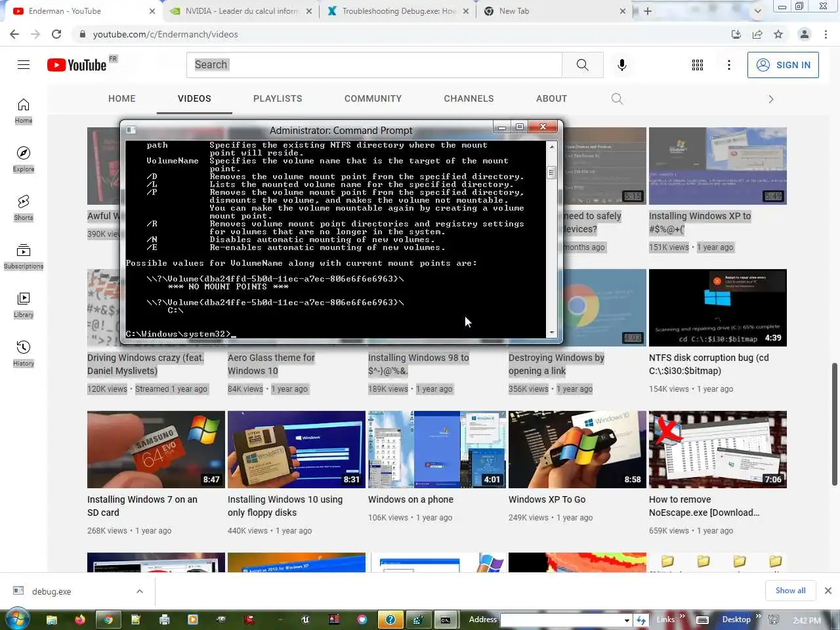Click the Command Prompt taskbar button

click(x=446, y=619)
